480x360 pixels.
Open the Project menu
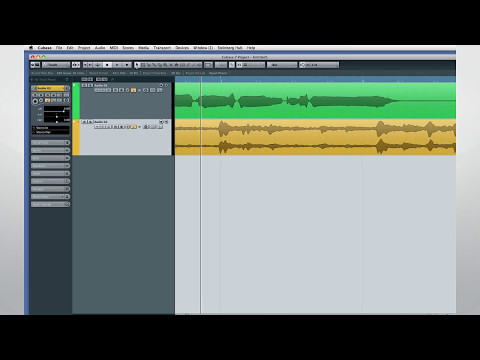point(84,48)
